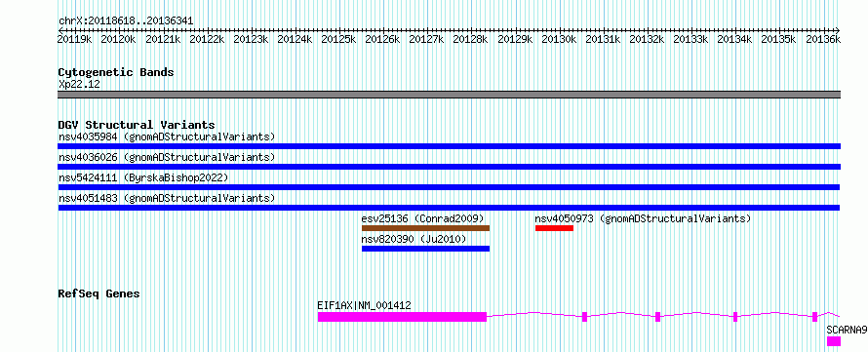This screenshot has height=352, width=868.
Task: Click the 20135k ruler tick label
Action: click(779, 39)
